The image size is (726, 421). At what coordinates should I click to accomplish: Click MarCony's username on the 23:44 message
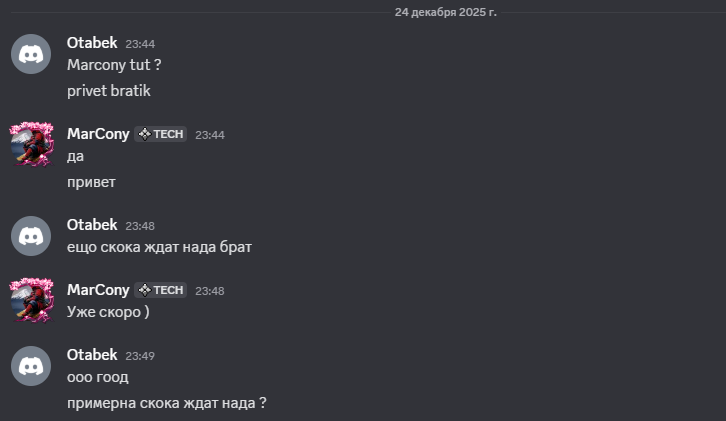point(98,134)
